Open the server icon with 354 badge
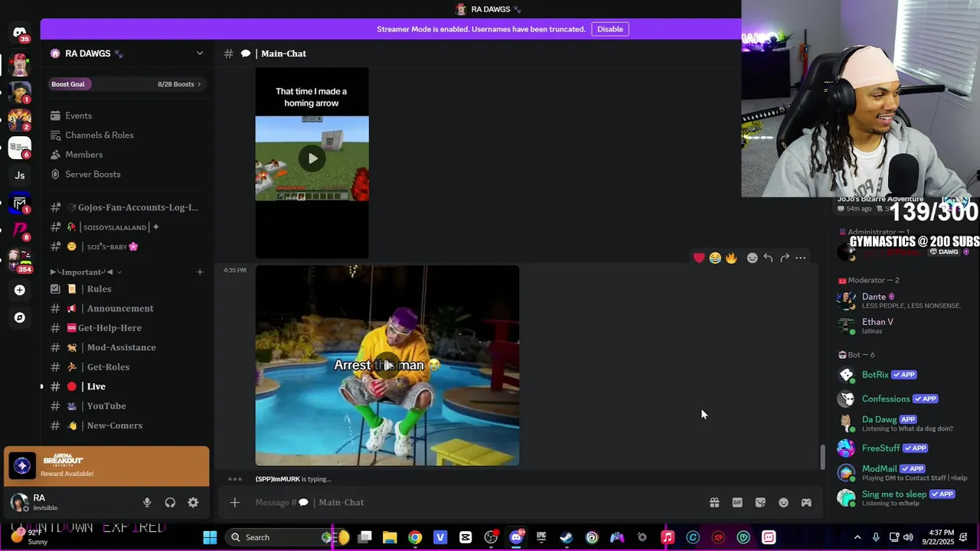Screen dimensions: 980x551 [20, 260]
